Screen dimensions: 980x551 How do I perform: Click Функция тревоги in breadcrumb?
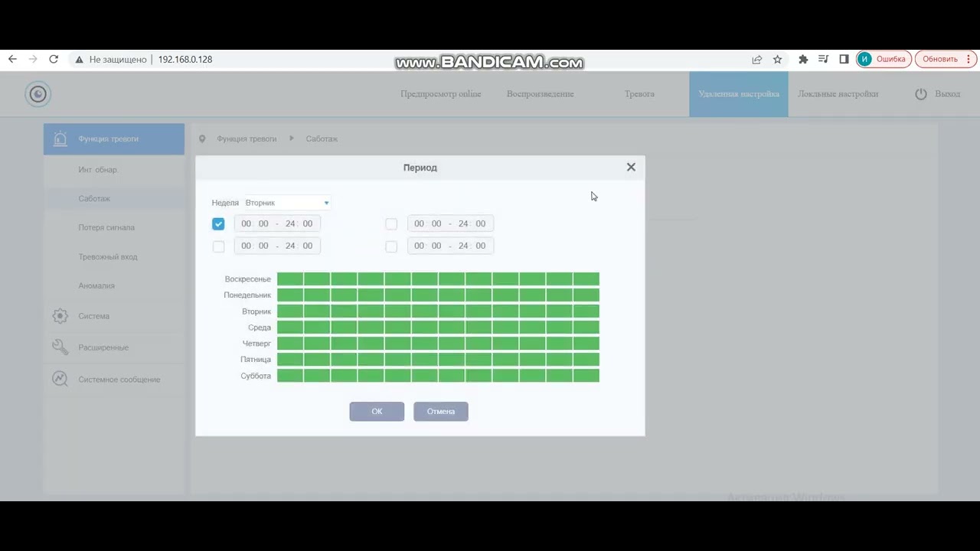click(x=247, y=139)
